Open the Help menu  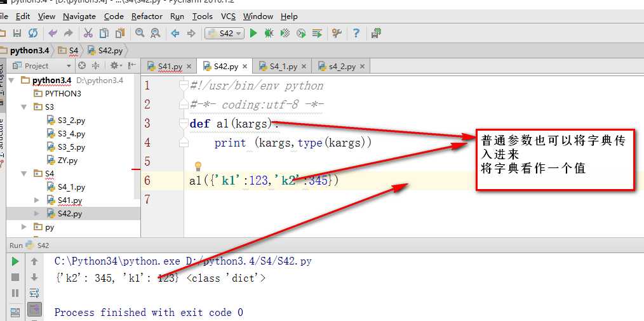click(289, 16)
